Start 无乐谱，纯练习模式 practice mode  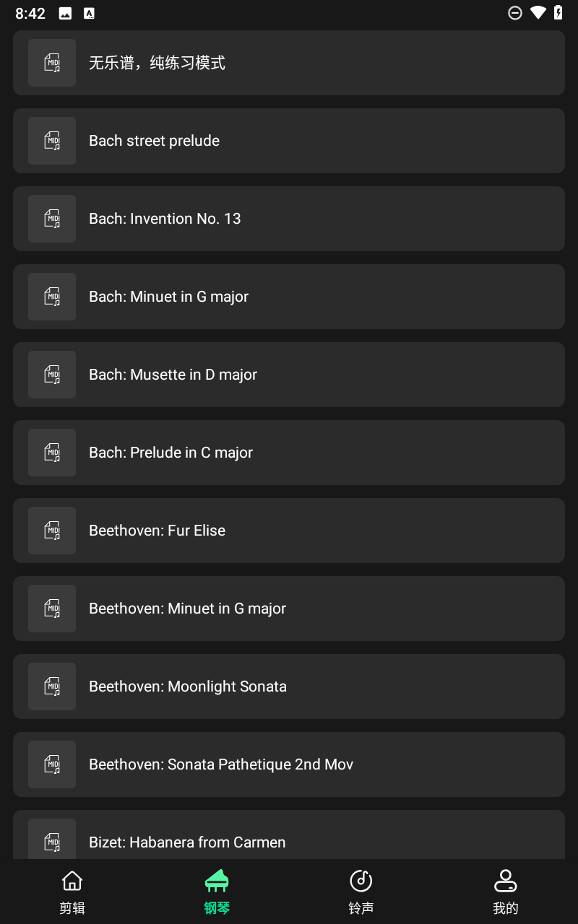point(289,63)
